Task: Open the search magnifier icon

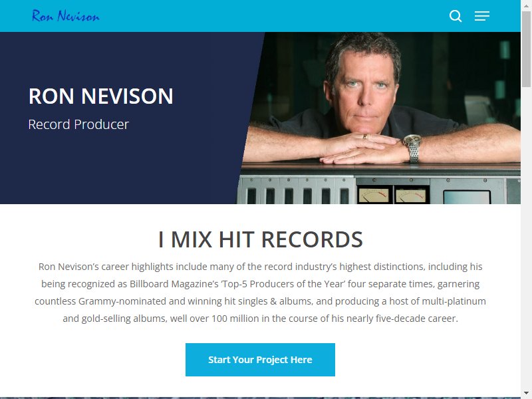Action: coord(456,16)
